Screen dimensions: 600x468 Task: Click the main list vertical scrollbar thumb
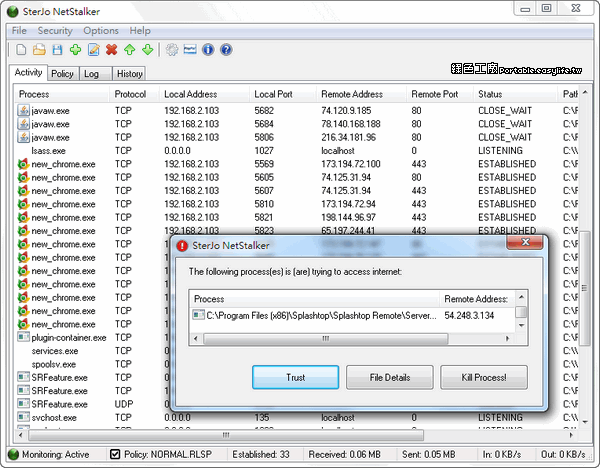[x=585, y=288]
